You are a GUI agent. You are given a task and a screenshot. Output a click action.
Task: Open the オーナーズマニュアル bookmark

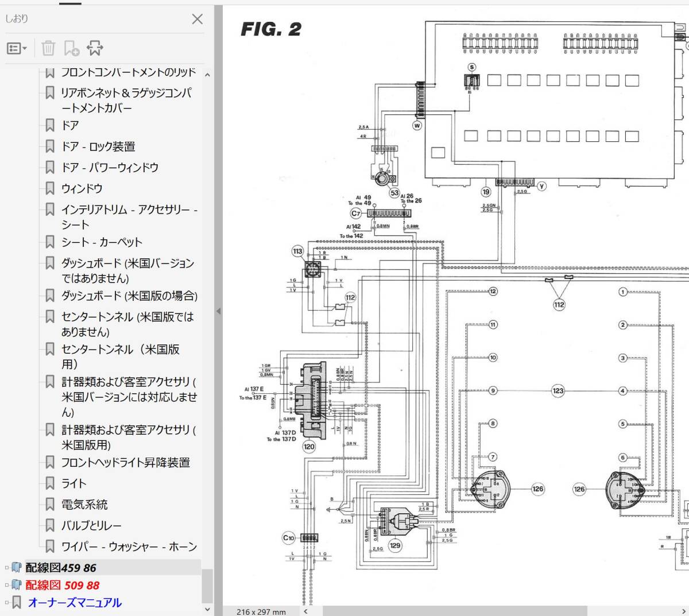(75, 603)
